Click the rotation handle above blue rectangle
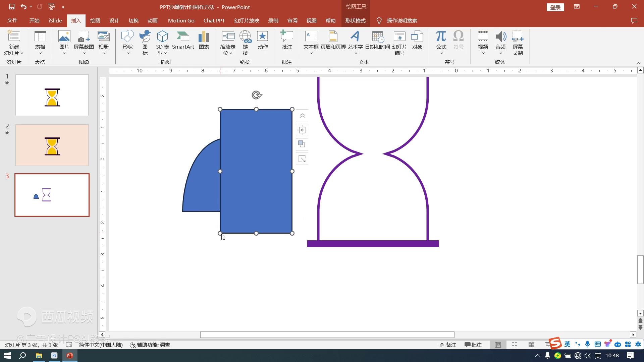The image size is (644, 362). [x=257, y=95]
